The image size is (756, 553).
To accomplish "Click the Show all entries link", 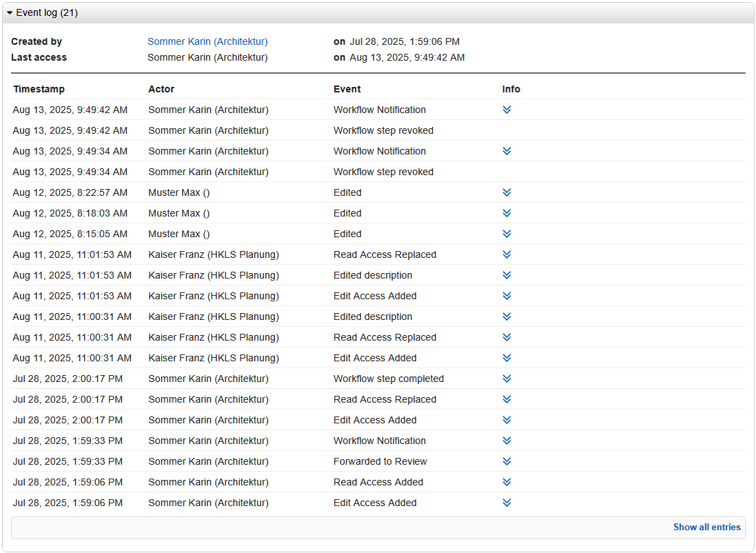I will [x=706, y=527].
